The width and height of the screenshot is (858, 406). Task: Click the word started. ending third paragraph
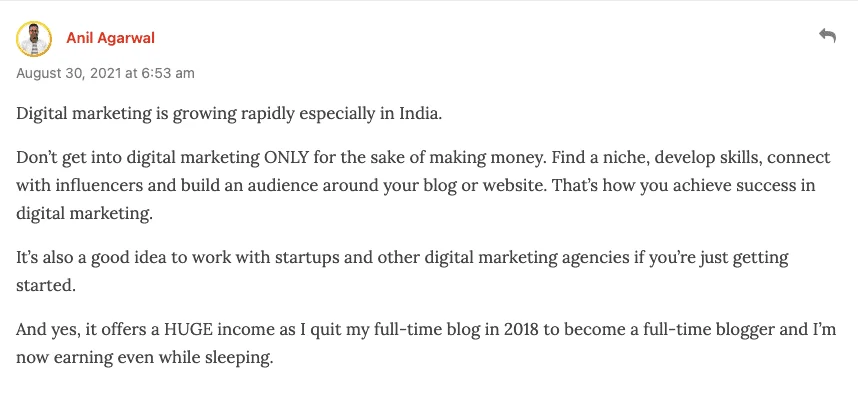(45, 286)
